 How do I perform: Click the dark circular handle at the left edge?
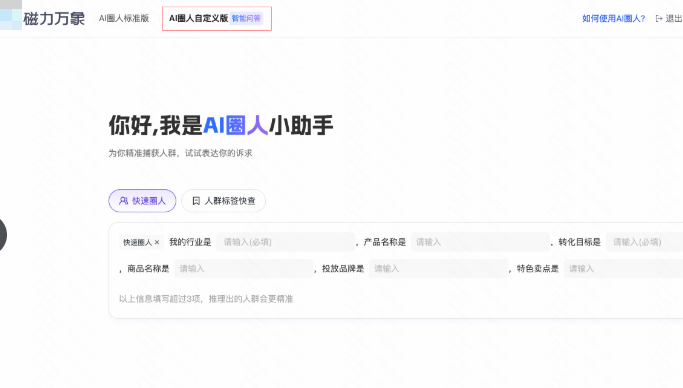[x=3, y=235]
